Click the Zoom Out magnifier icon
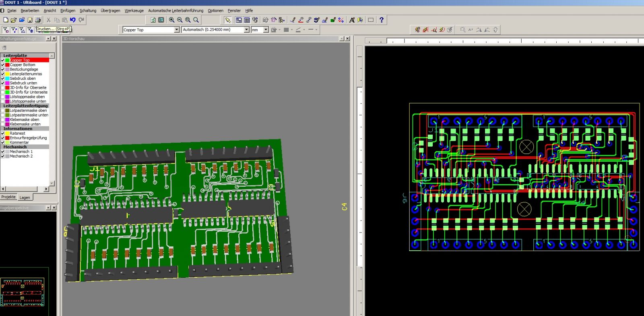 pos(180,20)
